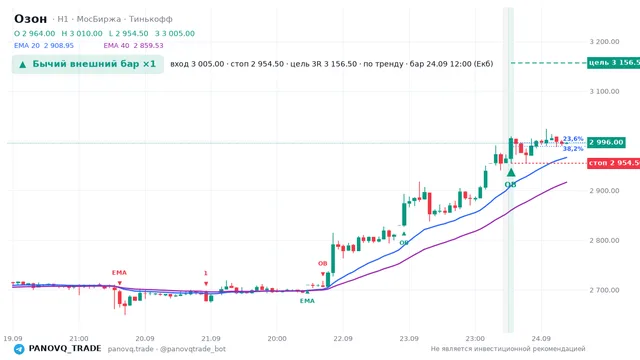Screen dimensions: 640x360
Task: Click the 21.09 date axis label
Action: (x=211, y=339)
